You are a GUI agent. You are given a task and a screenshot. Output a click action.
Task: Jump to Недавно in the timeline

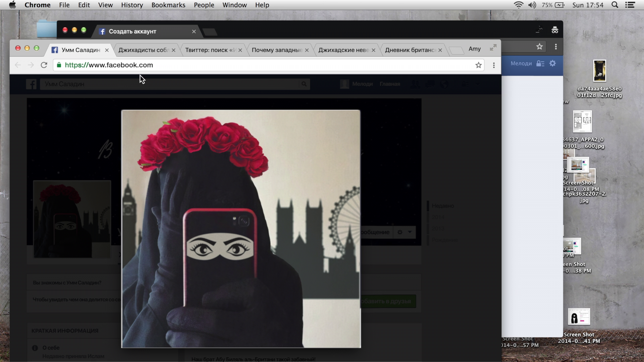[x=443, y=206]
